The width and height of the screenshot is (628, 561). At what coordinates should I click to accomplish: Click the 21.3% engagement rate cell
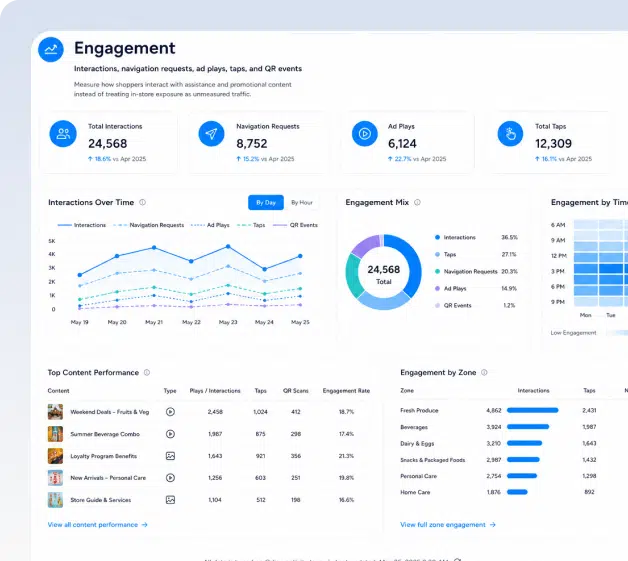(x=346, y=456)
